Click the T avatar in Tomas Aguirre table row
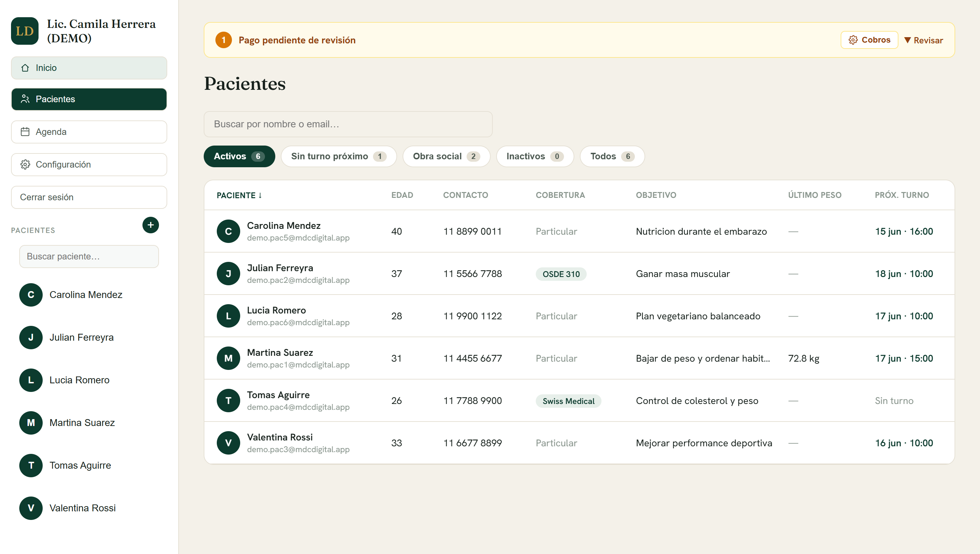Viewport: 980px width, 554px height. pos(228,400)
